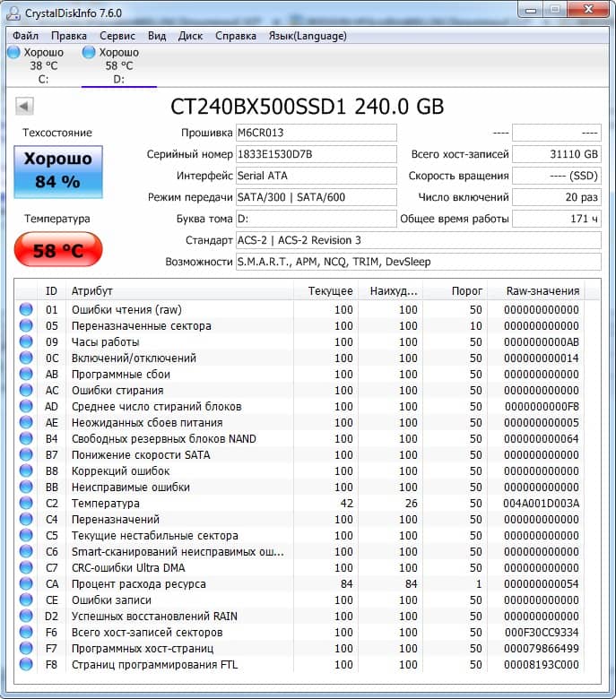Screen dimensions: 616x699
Task: Click status orb for Переназначений (C4) row
Action: (26, 519)
